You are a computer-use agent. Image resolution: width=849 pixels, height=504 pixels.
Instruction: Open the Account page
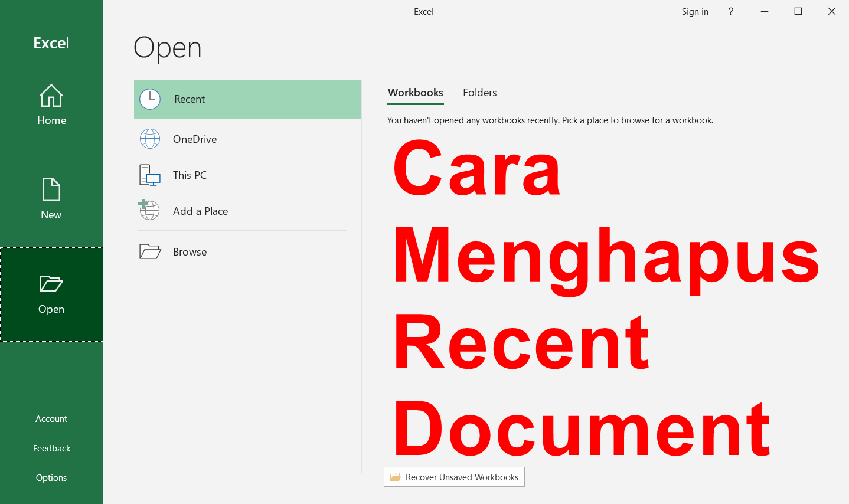[x=51, y=418]
